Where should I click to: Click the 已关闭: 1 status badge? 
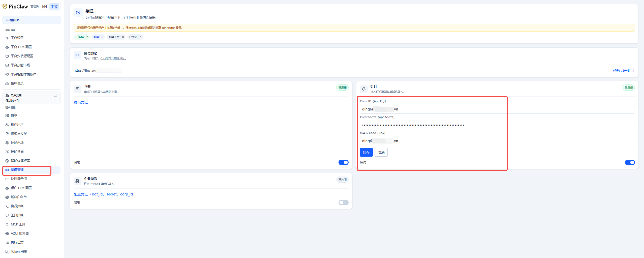tap(135, 37)
